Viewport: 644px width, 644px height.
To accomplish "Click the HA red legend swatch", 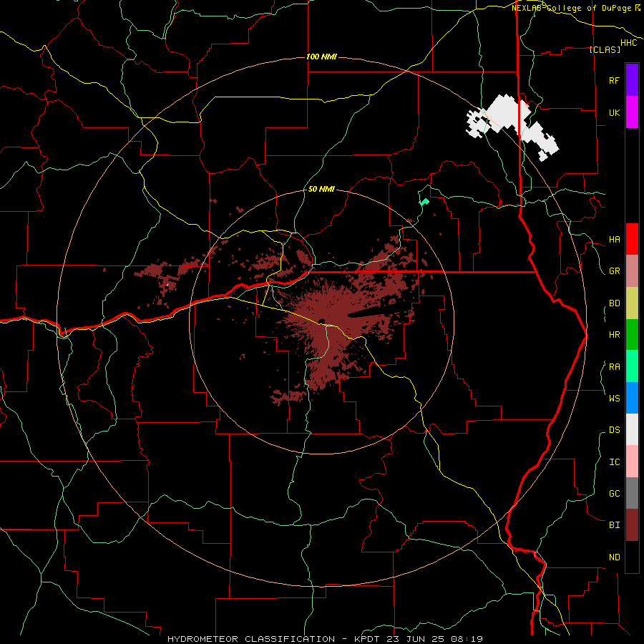I will point(632,239).
